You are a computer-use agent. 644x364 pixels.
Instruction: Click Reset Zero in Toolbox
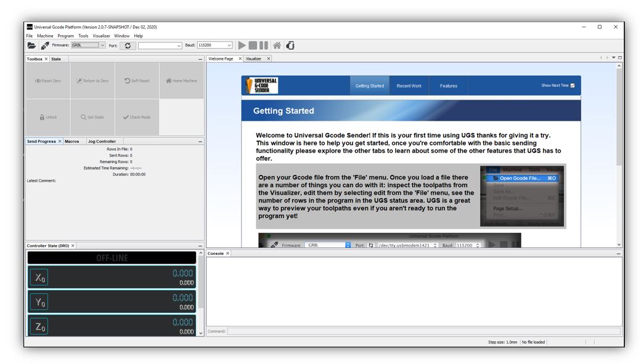tap(48, 81)
